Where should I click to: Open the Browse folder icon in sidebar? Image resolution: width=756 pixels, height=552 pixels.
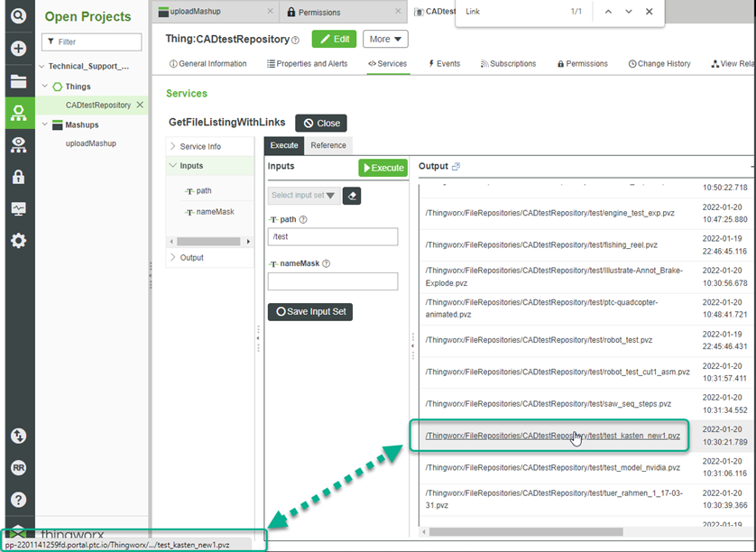18,81
